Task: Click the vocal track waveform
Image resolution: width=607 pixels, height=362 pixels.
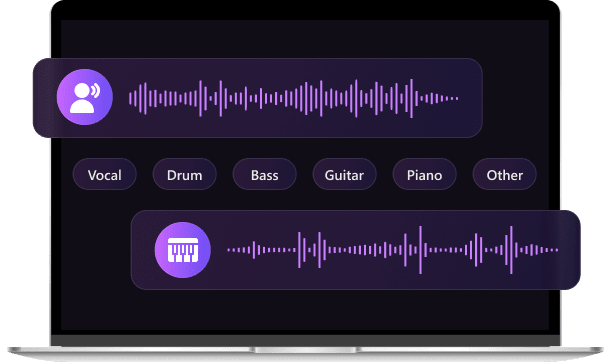Action: point(293,98)
